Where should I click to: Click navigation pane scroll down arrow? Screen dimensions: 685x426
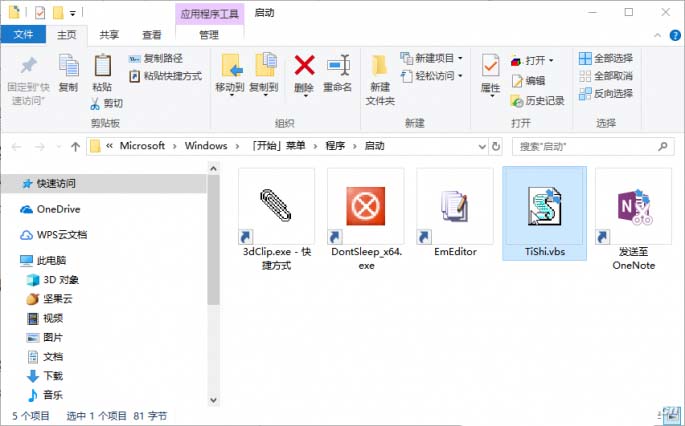(x=213, y=399)
